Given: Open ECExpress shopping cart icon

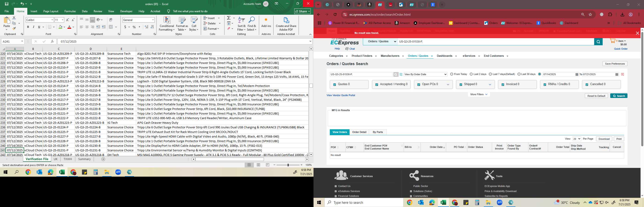Looking at the screenshot, I should [613, 41].
